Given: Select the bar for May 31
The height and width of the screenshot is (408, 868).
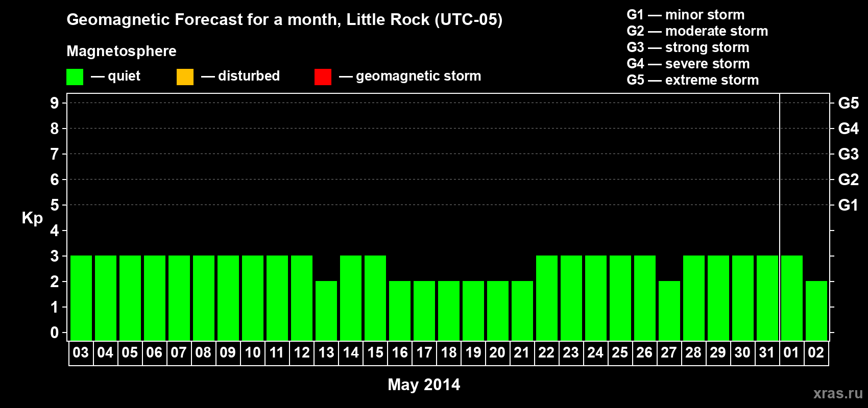Looking at the screenshot, I should (x=767, y=298).
